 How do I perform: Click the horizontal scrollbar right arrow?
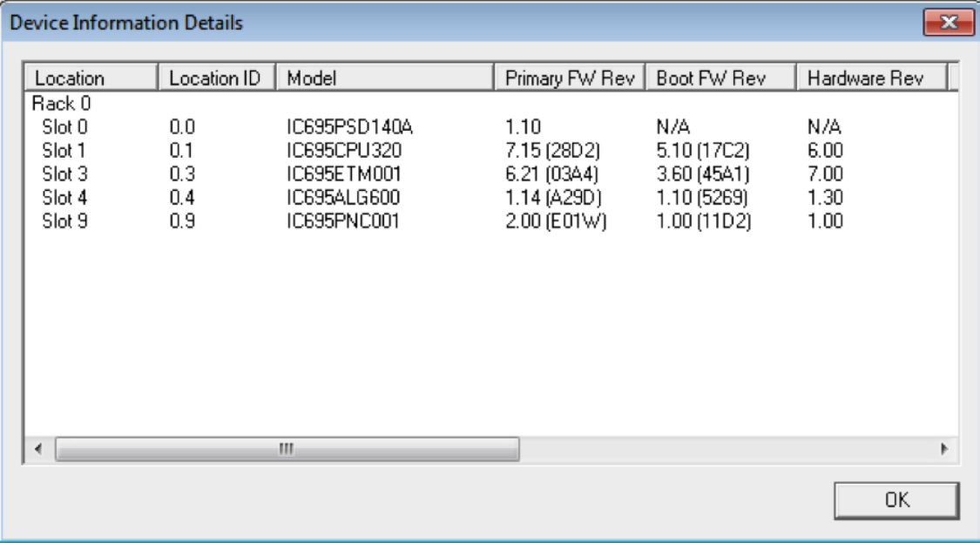pos(943,449)
